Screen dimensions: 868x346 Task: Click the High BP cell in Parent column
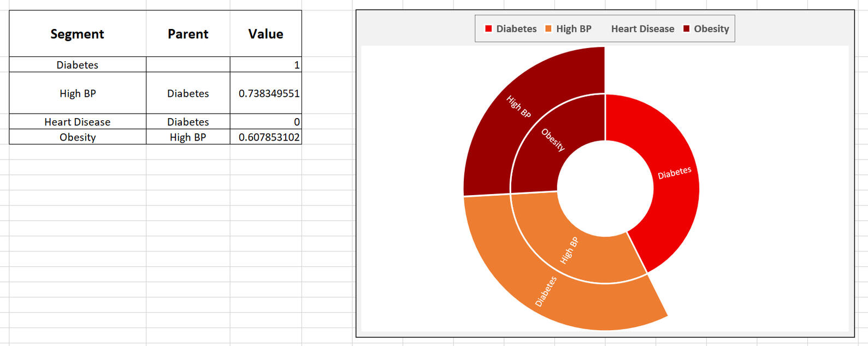pos(188,137)
